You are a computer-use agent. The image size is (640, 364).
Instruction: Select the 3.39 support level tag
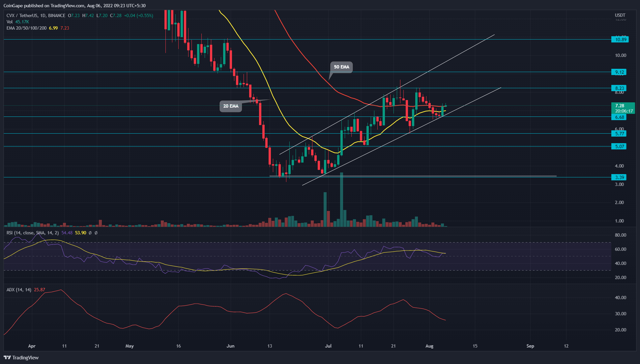(620, 177)
